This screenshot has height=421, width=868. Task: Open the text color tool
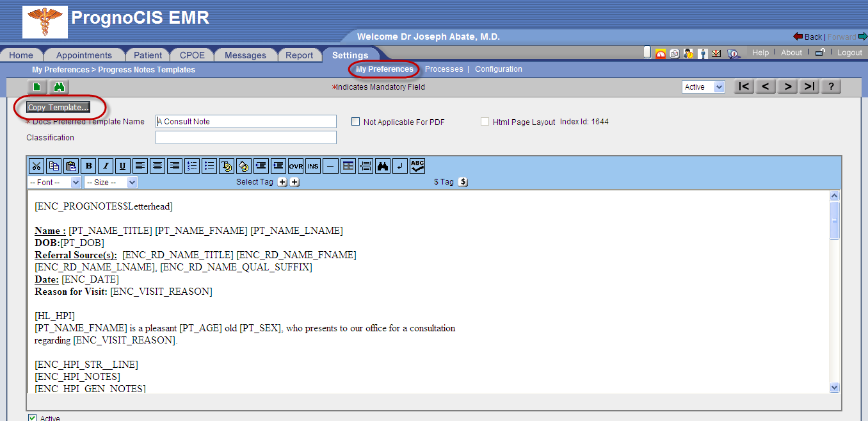pyautogui.click(x=227, y=166)
